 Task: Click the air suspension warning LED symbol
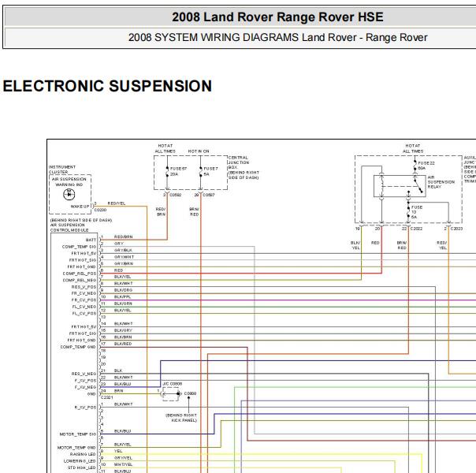pos(69,194)
